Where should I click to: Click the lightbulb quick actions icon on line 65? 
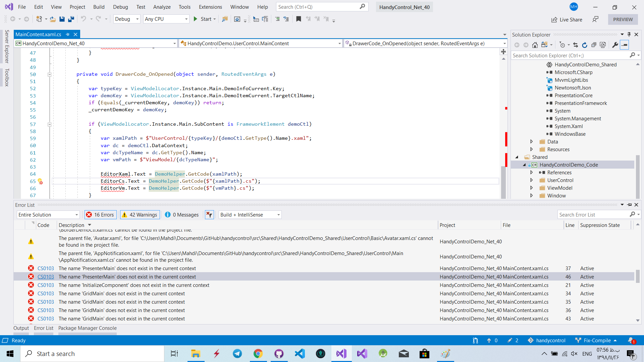tap(40, 181)
